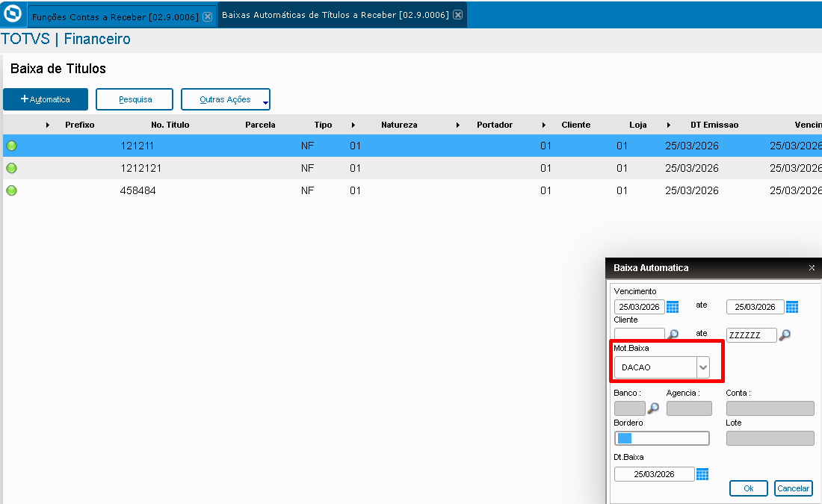The width and height of the screenshot is (822, 504).
Task: Click NF type in row 1212121
Action: (307, 168)
